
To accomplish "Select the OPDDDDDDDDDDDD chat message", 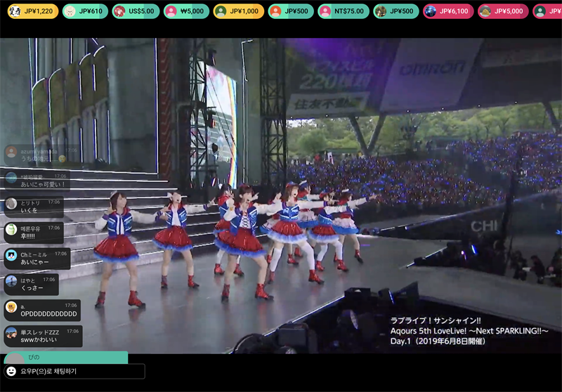I will click(x=48, y=314).
